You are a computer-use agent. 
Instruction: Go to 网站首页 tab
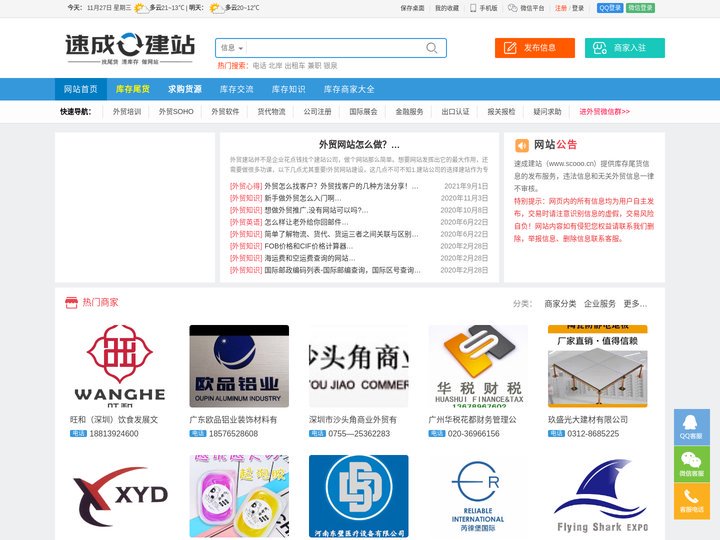(81, 89)
